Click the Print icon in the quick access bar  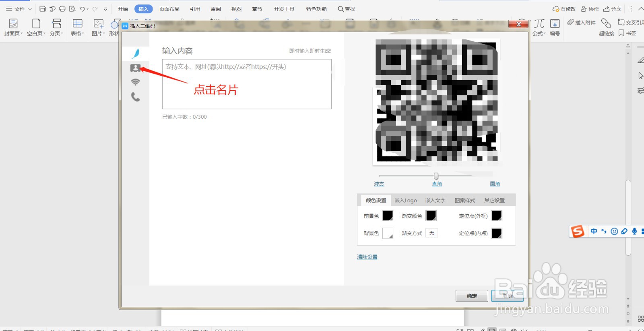point(62,9)
